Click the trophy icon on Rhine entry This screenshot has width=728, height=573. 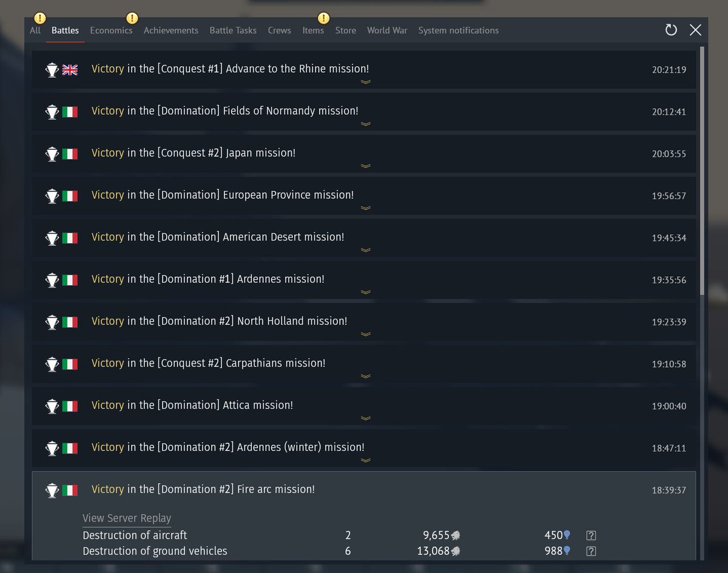click(x=52, y=70)
